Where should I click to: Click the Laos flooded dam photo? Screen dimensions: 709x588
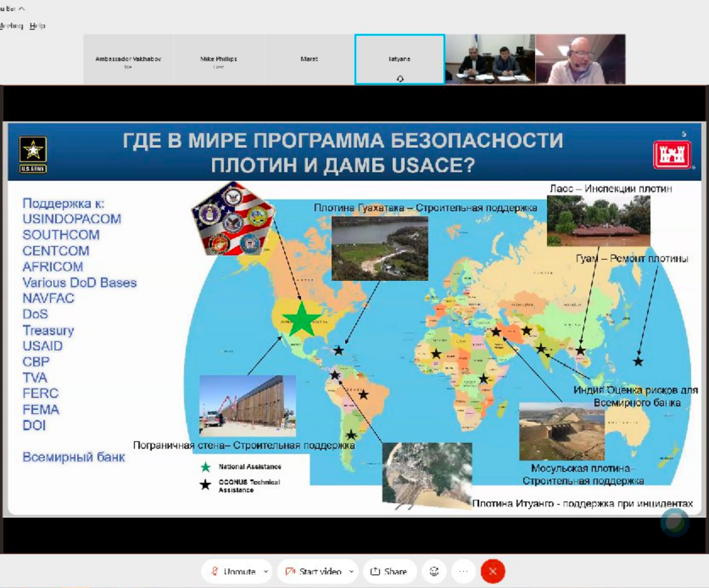click(x=598, y=221)
